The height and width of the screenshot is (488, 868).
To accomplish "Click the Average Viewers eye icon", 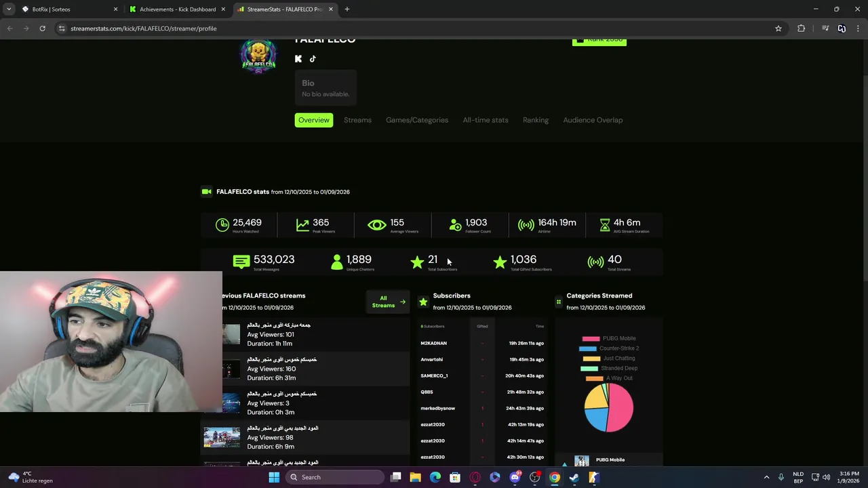I will click(377, 225).
